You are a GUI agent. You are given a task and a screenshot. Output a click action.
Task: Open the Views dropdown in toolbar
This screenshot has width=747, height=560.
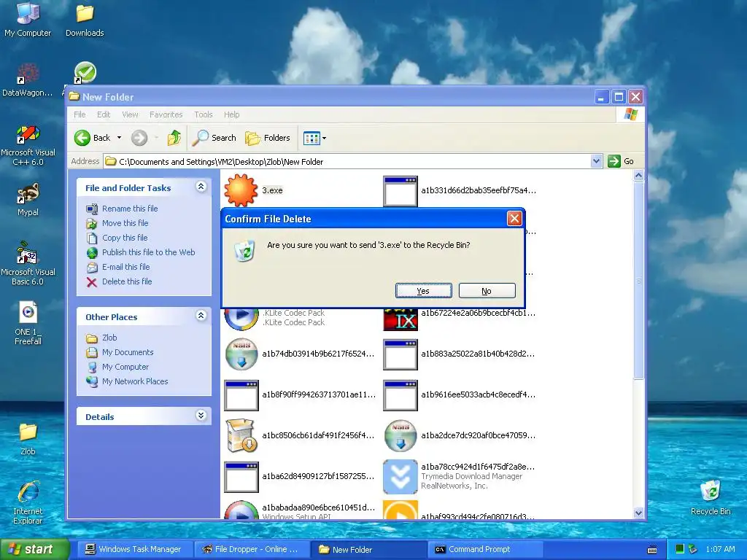pyautogui.click(x=314, y=138)
